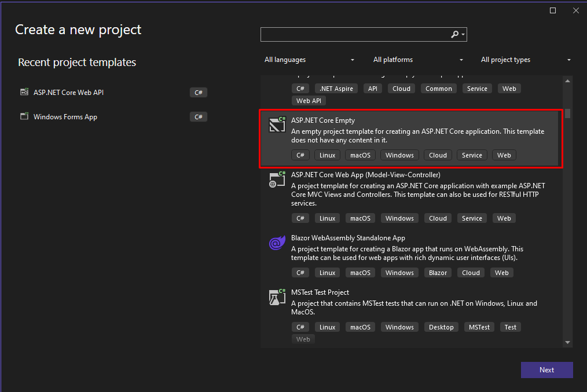Click the C# tag beside Windows Forms App
This screenshot has height=392, width=587.
pos(199,117)
